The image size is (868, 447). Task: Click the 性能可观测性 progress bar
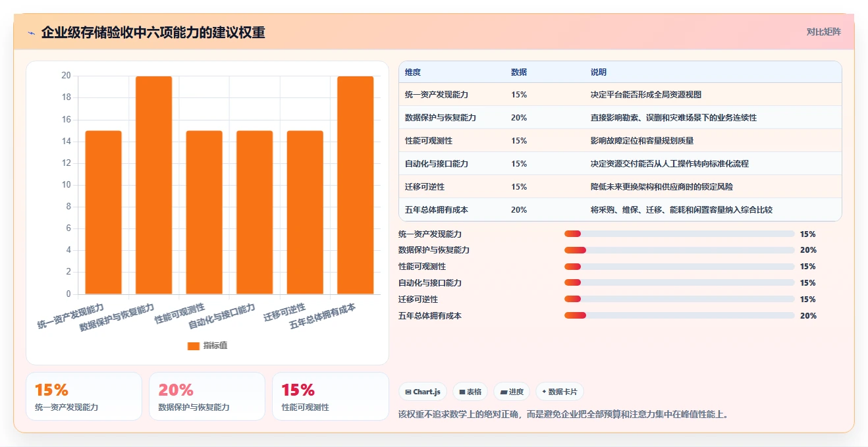[679, 267]
